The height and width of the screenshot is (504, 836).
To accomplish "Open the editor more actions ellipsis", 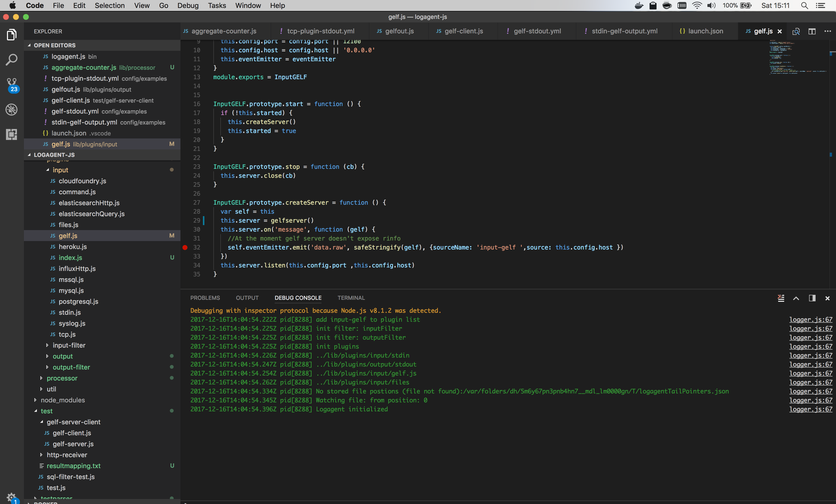I will coord(828,32).
